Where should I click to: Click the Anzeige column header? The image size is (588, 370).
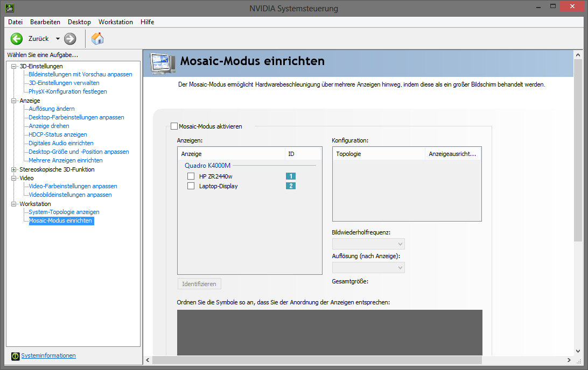pos(232,154)
